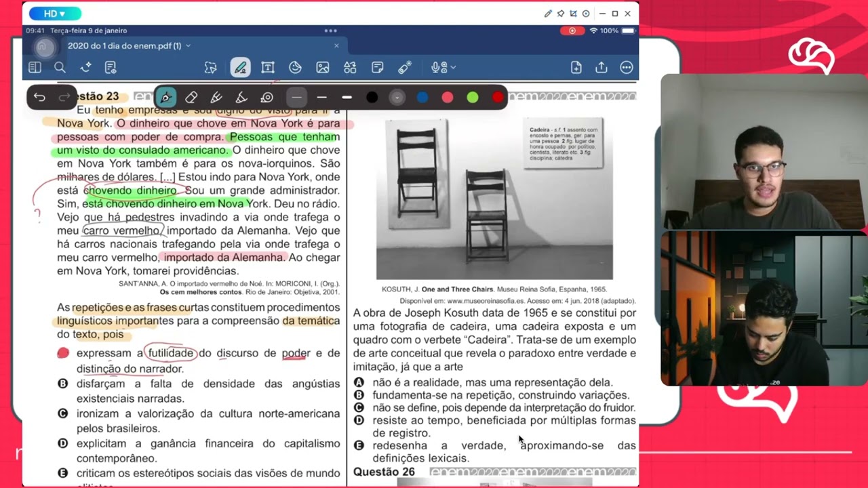Choose the tape tool in pen bar
This screenshot has height=488, width=868.
[267, 98]
